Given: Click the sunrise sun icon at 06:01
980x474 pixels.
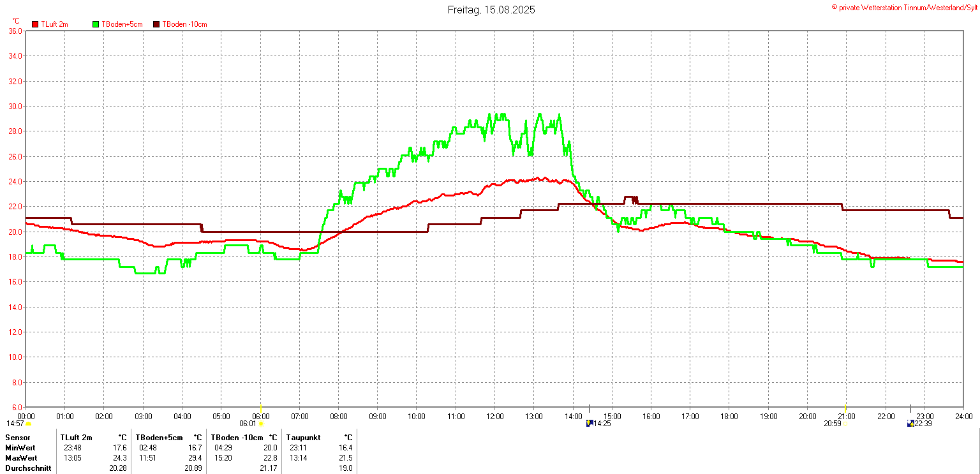Looking at the screenshot, I should pos(261,424).
